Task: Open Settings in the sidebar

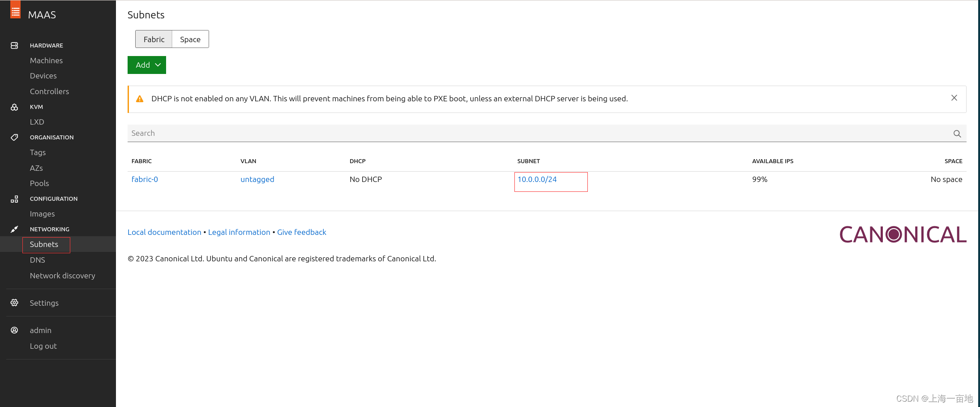Action: click(x=44, y=303)
